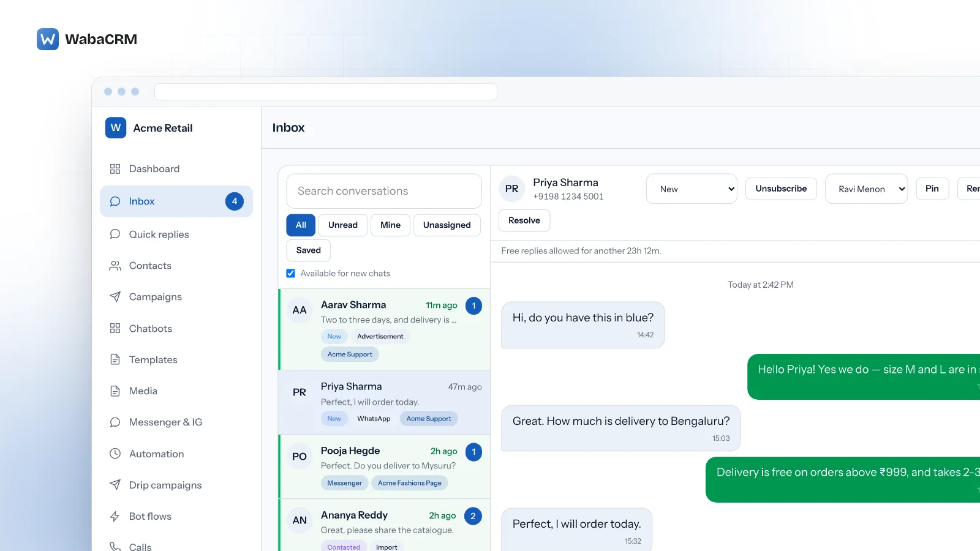Click the 'Perfect, I will order today.' chat bubble
The width and height of the screenshot is (980, 551).
point(577,530)
